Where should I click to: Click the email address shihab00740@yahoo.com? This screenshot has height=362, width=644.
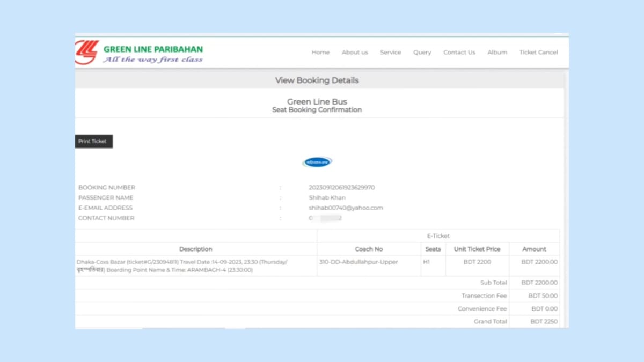pos(346,208)
